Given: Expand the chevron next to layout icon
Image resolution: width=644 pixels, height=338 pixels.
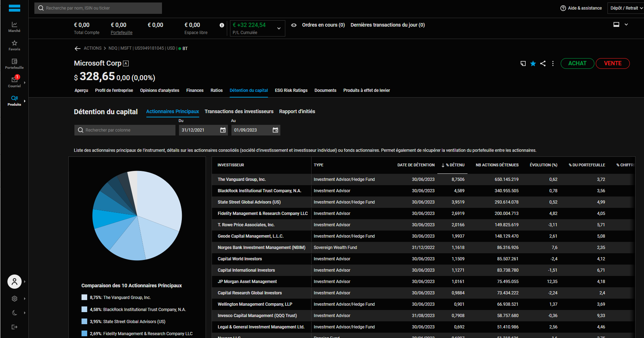Looking at the screenshot, I should [626, 24].
